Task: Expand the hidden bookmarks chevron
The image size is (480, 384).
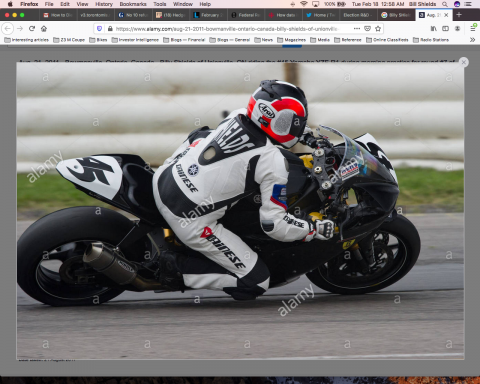Action: 472,40
